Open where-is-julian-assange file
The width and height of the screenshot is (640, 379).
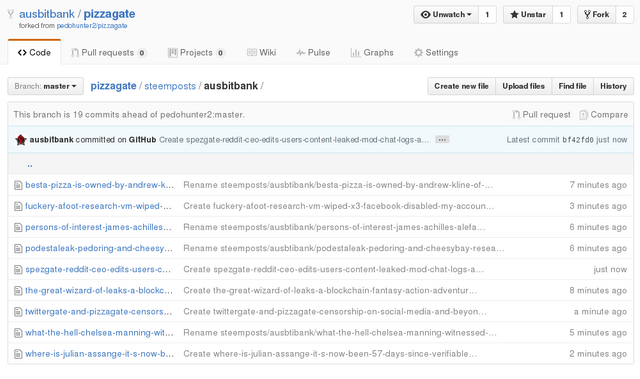click(100, 354)
